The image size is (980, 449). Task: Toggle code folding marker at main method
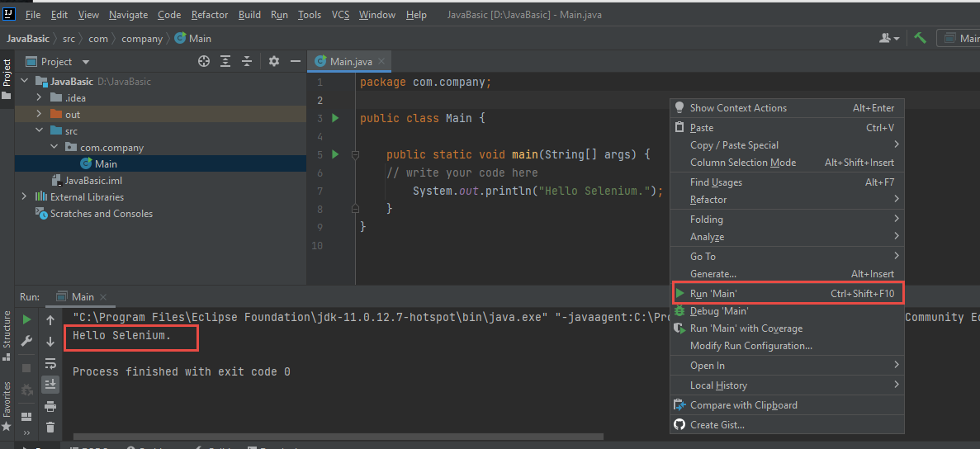click(x=355, y=154)
